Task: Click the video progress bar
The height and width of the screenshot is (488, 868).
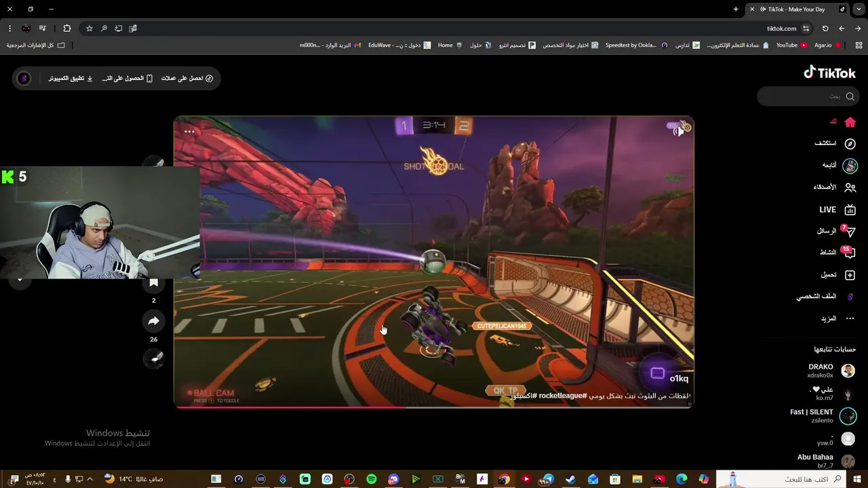Action: [x=434, y=407]
